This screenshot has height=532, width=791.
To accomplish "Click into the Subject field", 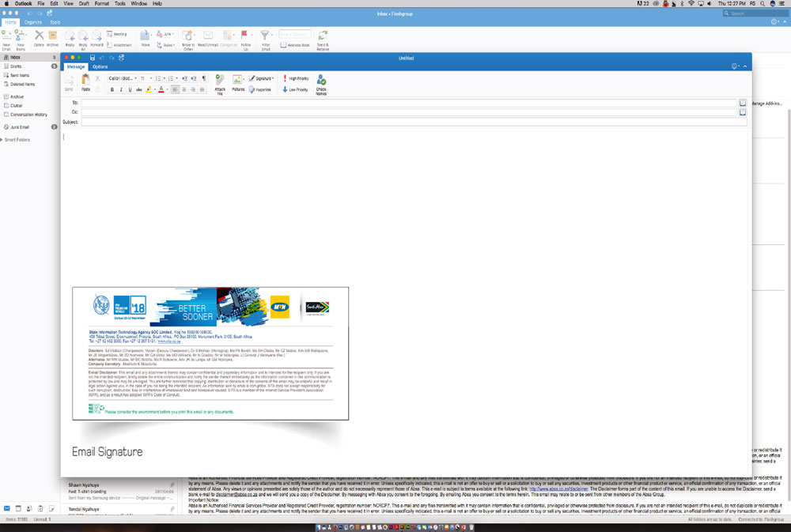I will 411,122.
